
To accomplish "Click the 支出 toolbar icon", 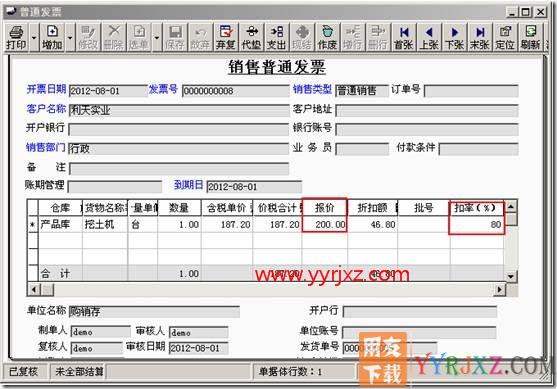I will click(276, 38).
